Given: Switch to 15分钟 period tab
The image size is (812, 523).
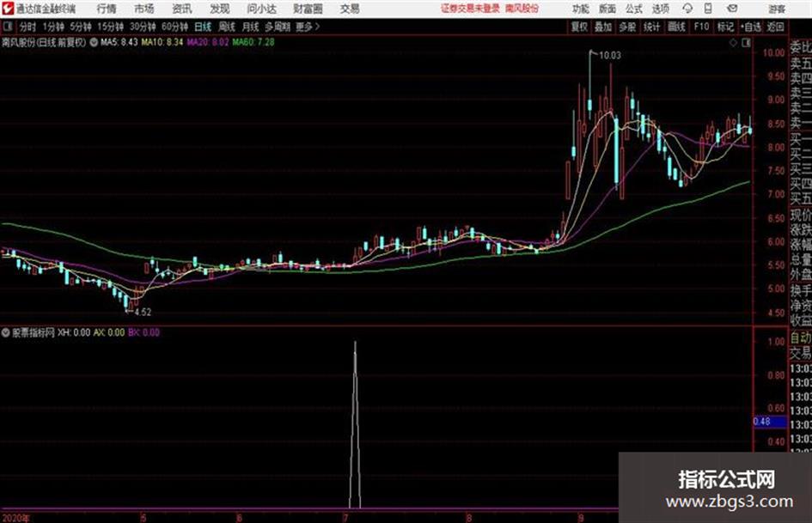Looking at the screenshot, I should click(110, 27).
